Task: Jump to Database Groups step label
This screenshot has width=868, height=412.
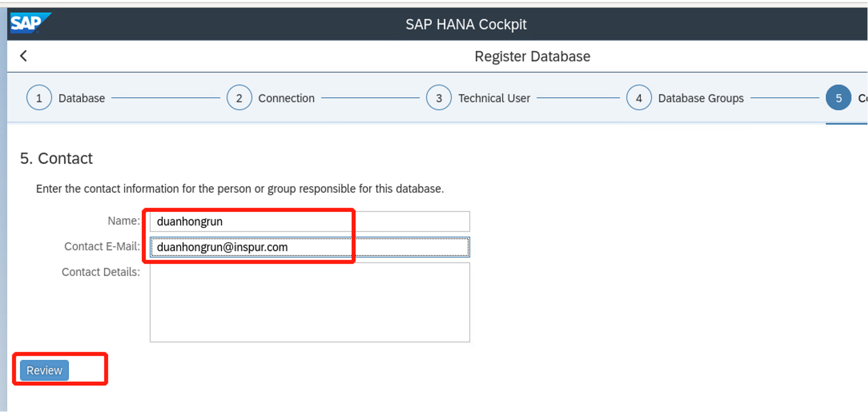Action: [700, 98]
